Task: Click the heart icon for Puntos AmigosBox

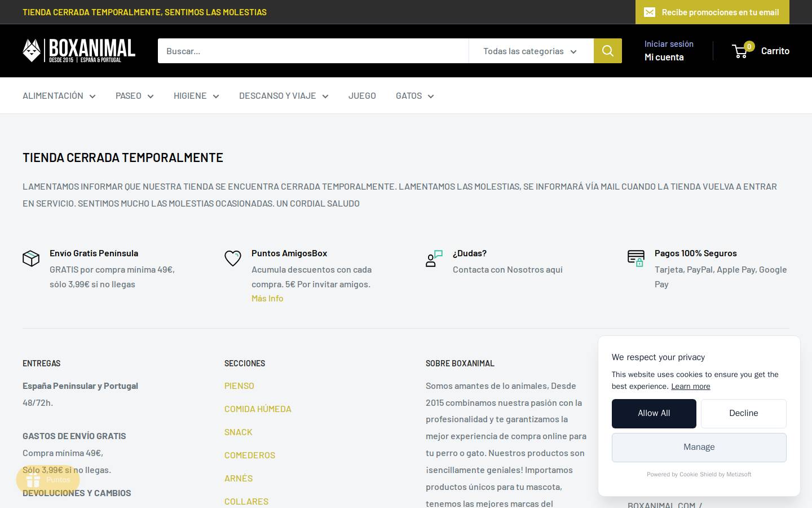Action: pos(233,259)
